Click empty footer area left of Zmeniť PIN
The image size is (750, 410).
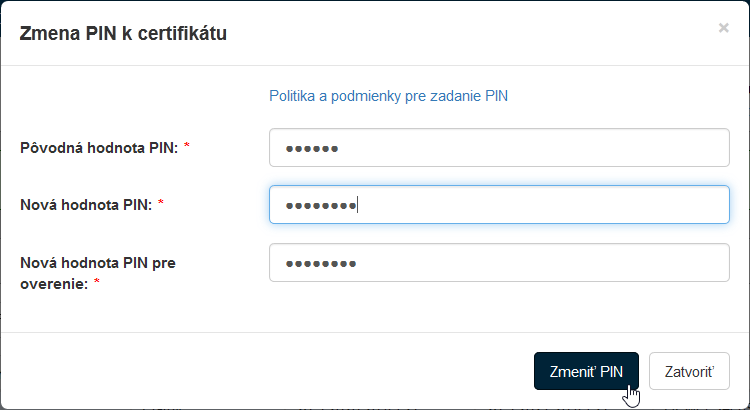270,371
